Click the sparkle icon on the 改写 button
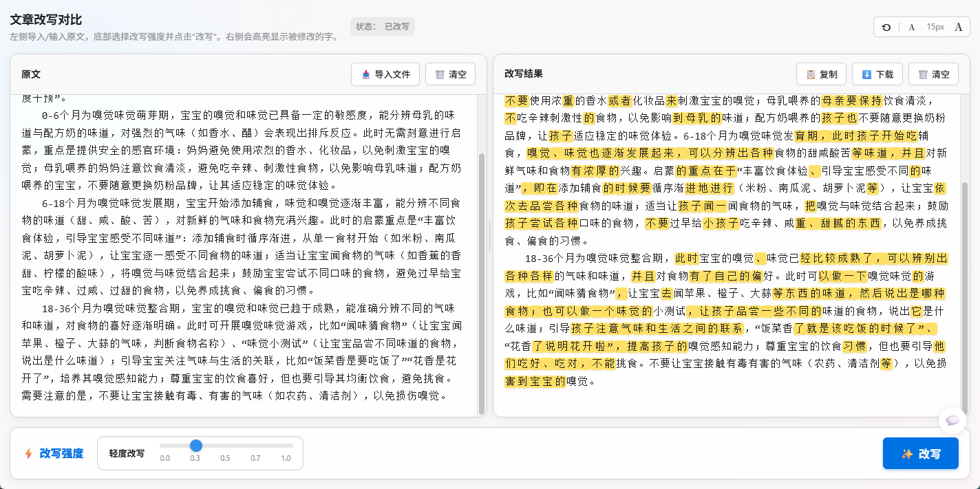The width and height of the screenshot is (980, 489). coord(907,453)
